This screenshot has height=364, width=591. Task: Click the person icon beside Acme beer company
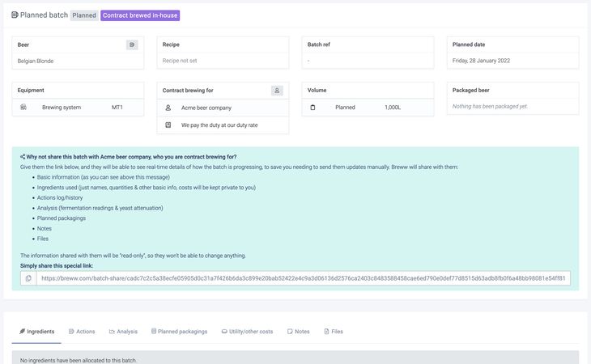[168, 107]
